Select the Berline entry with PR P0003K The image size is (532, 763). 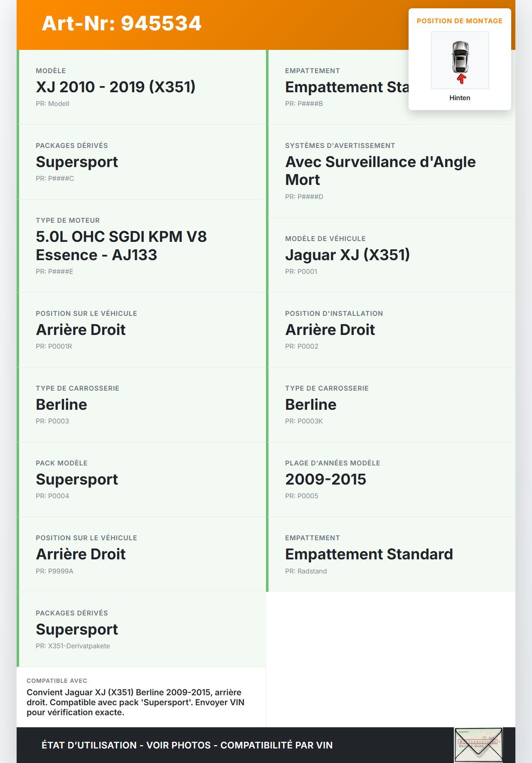click(310, 405)
